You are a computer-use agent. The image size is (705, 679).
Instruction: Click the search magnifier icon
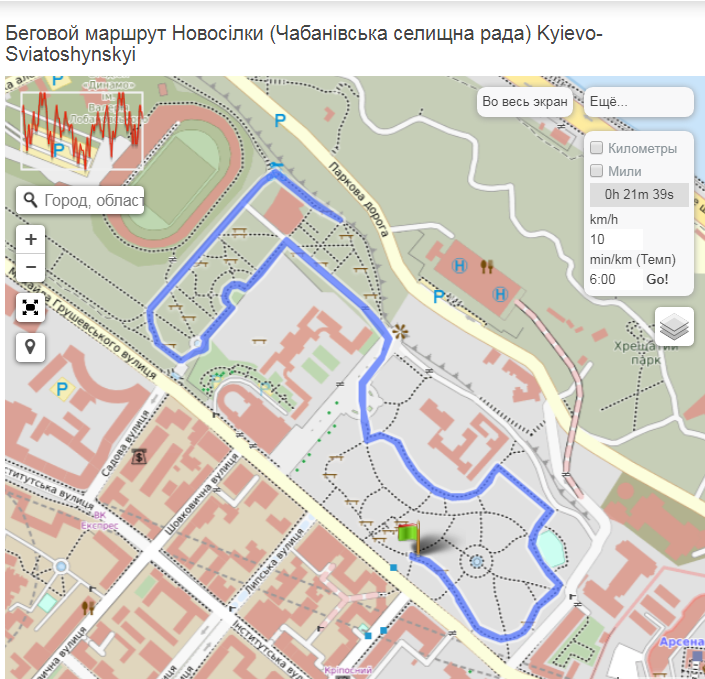point(30,200)
